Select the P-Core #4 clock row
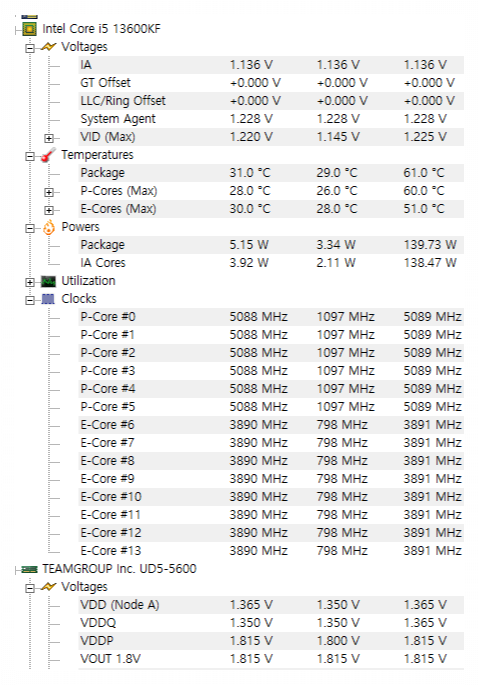 tap(271, 389)
